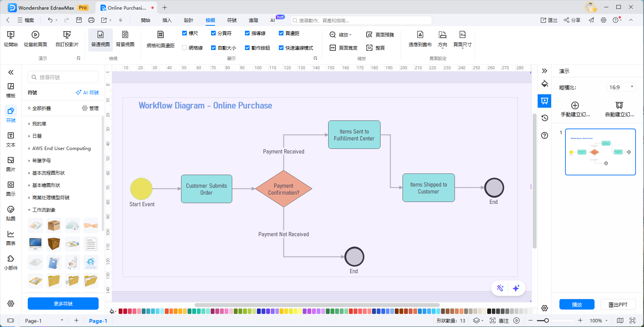The image size is (644, 327).
Task: Open the 圖表 chart panel in sidebar
Action: [11, 238]
